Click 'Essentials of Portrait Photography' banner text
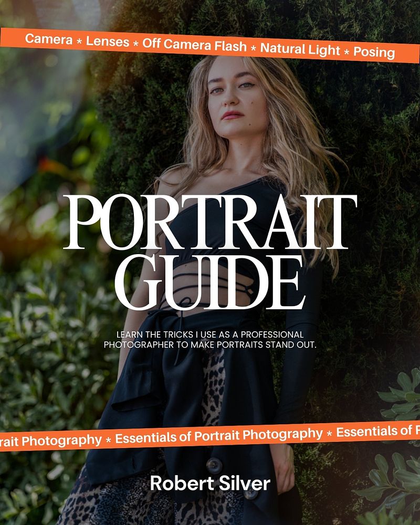The height and width of the screenshot is (525, 420). tap(218, 436)
